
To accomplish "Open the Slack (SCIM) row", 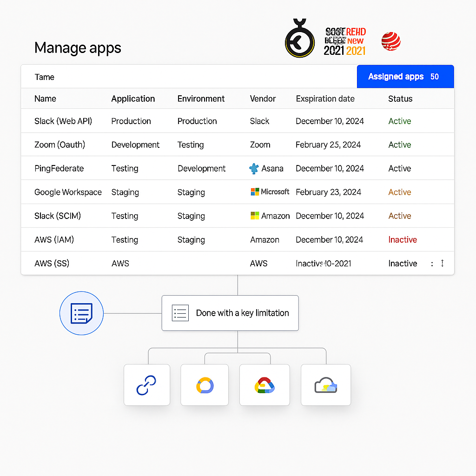I will pos(238,216).
